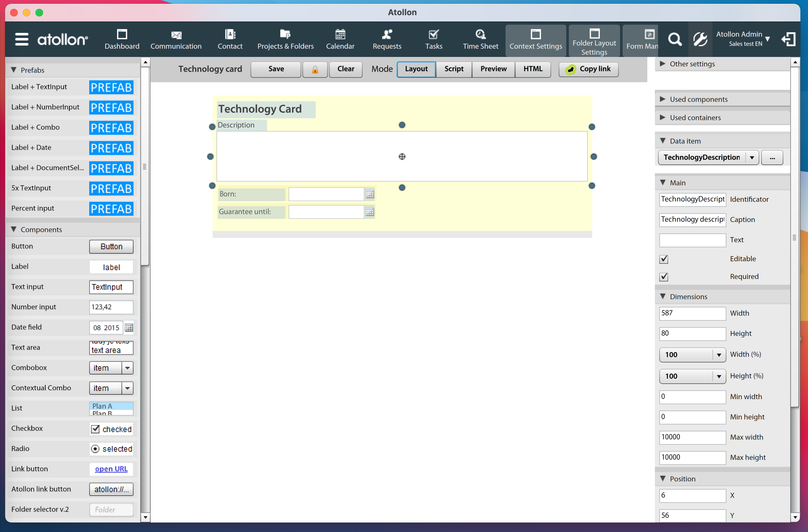Click the open URL link button
This screenshot has height=532, width=808.
pyautogui.click(x=111, y=469)
